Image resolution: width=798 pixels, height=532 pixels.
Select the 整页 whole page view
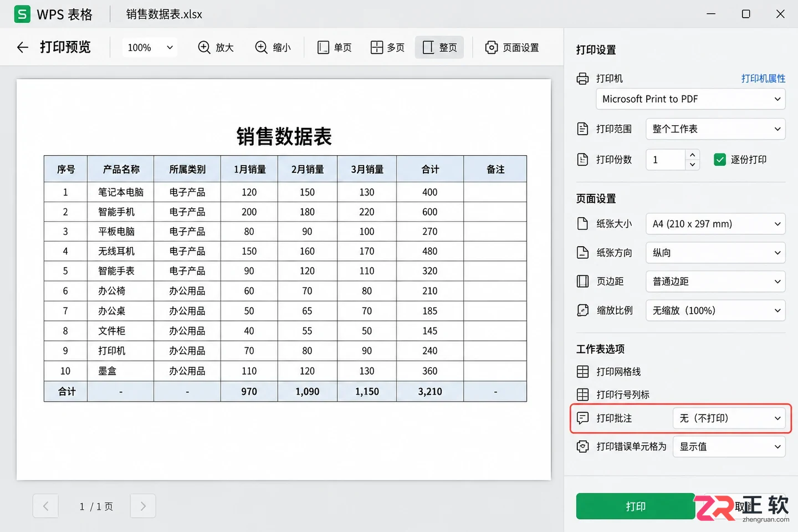439,48
